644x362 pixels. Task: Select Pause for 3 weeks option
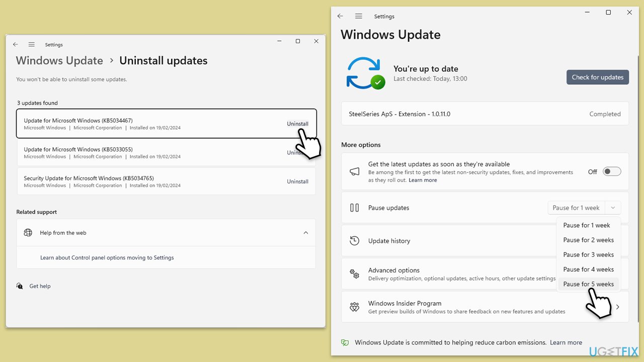click(x=588, y=254)
